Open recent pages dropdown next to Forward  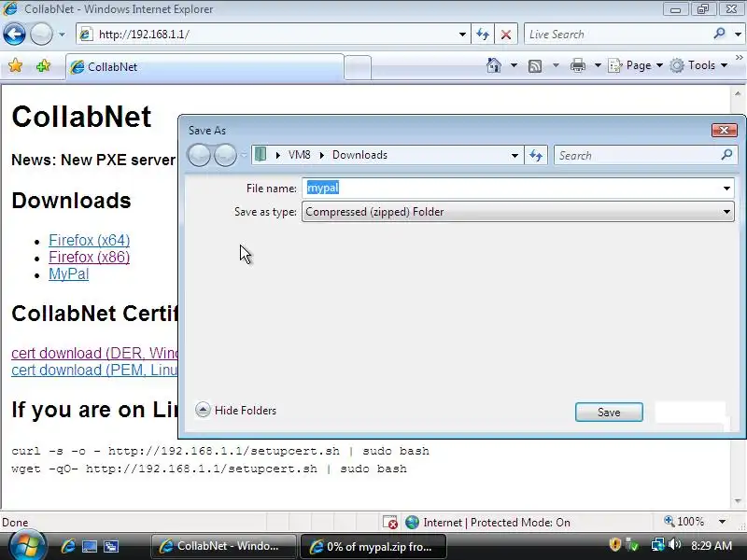pyautogui.click(x=62, y=35)
